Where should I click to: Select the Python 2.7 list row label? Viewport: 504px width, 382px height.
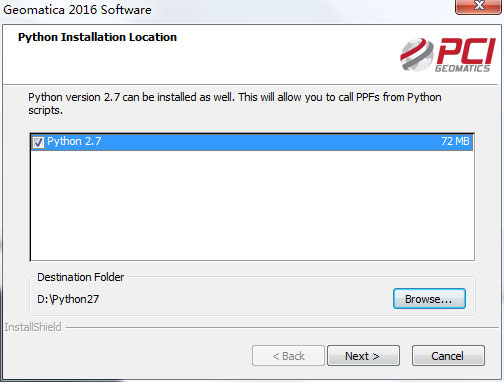tap(74, 141)
